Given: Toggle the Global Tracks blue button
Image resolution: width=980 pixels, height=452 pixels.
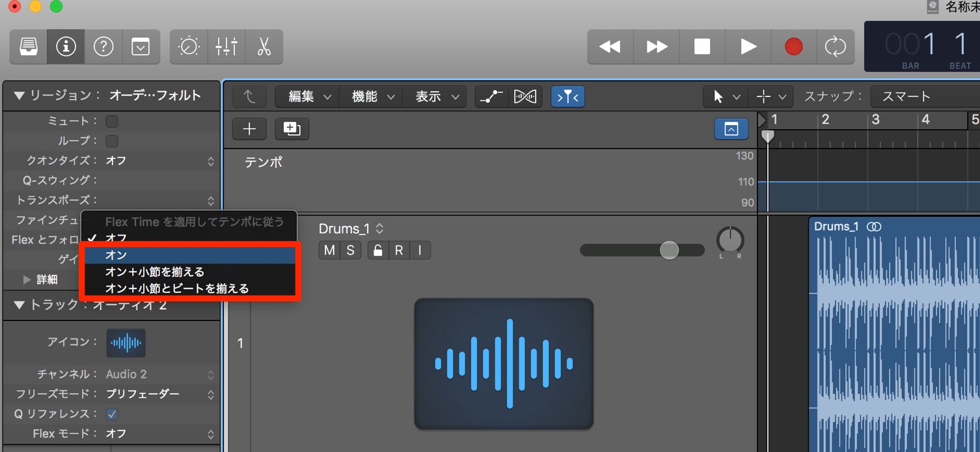Looking at the screenshot, I should (731, 129).
